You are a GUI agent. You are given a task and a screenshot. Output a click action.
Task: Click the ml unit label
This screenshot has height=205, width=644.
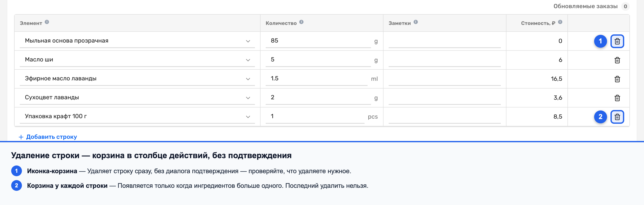point(374,79)
